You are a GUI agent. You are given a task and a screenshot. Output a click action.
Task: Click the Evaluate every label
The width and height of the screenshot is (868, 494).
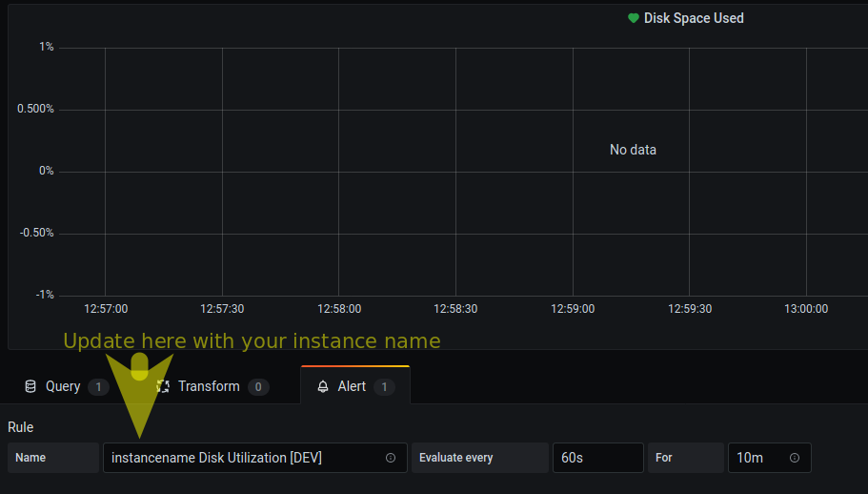click(456, 458)
